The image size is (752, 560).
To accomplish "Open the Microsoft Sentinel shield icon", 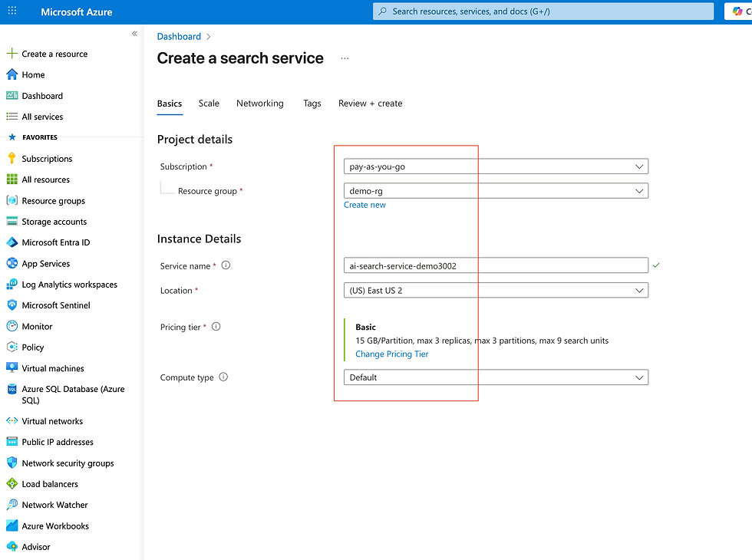I will pos(12,305).
